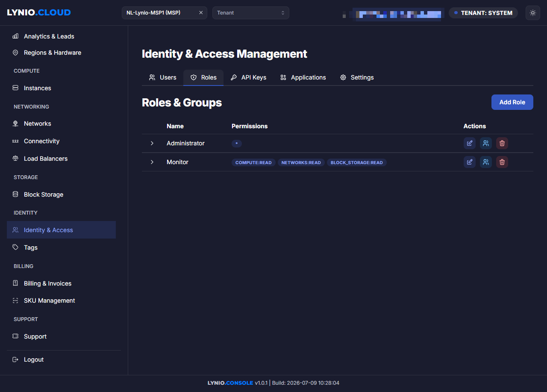Edit the Monitor role with pencil icon

point(470,162)
